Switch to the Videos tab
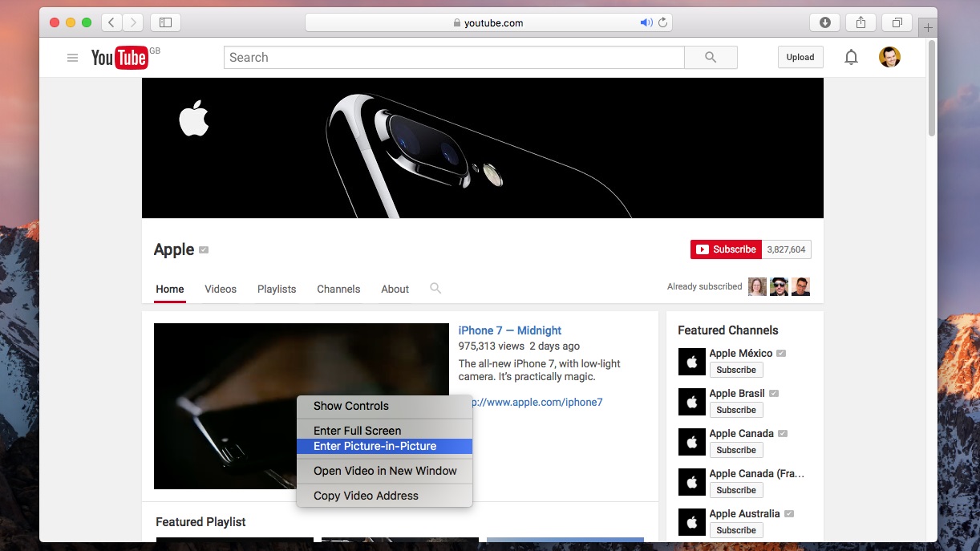 (x=221, y=289)
